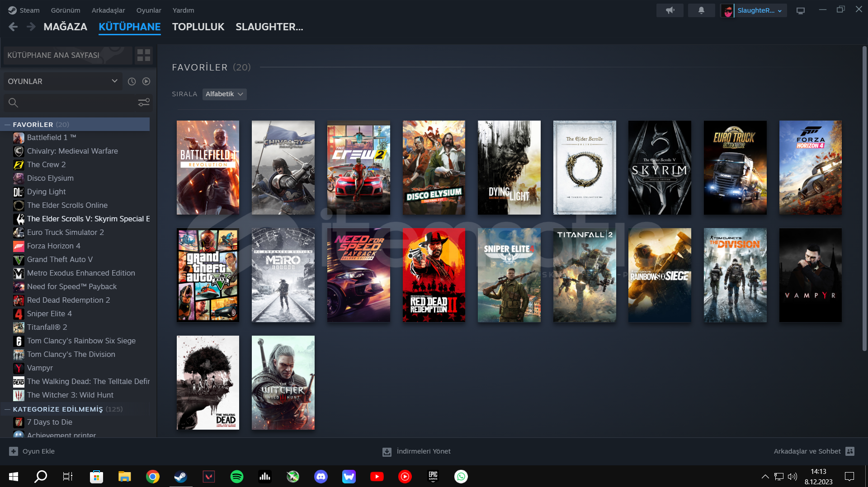
Task: Select Disco Elysium cover art
Action: click(434, 168)
